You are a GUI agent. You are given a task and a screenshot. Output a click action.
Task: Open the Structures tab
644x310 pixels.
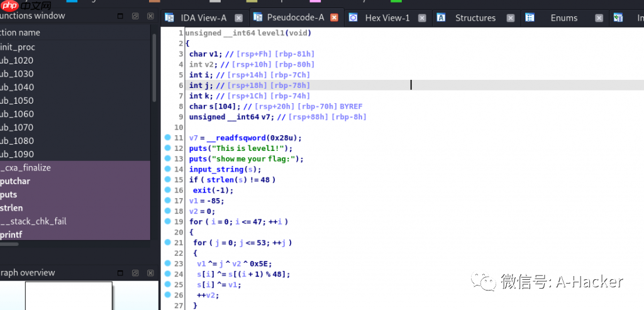pos(475,18)
